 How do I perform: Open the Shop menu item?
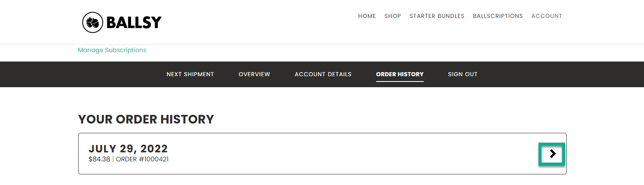[392, 16]
